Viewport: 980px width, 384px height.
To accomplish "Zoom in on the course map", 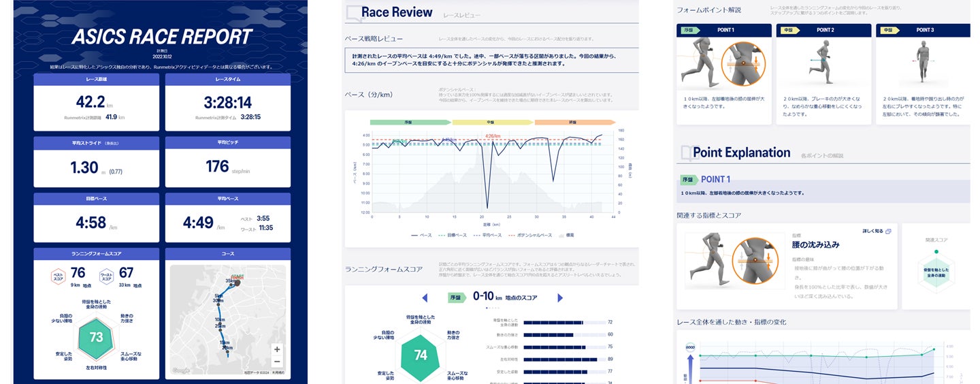I will [x=277, y=349].
